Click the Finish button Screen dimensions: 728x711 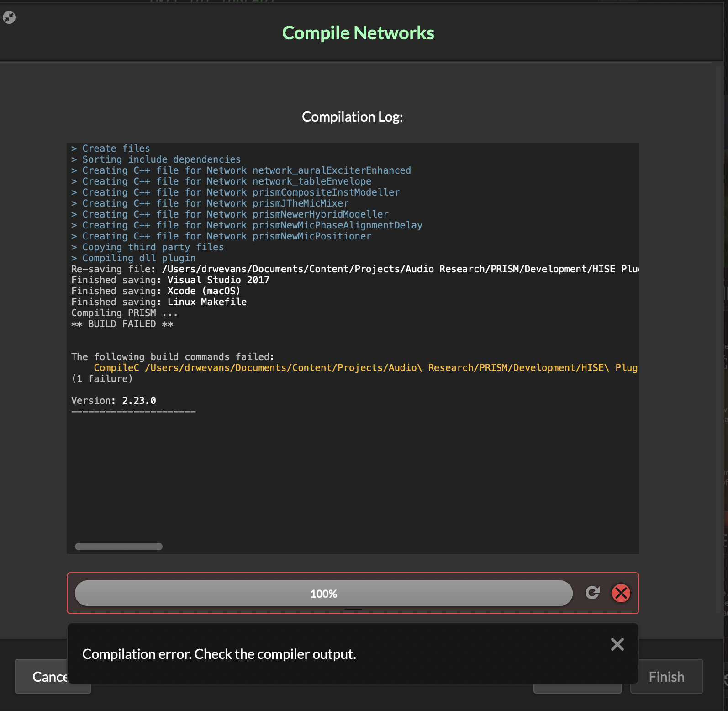point(666,676)
